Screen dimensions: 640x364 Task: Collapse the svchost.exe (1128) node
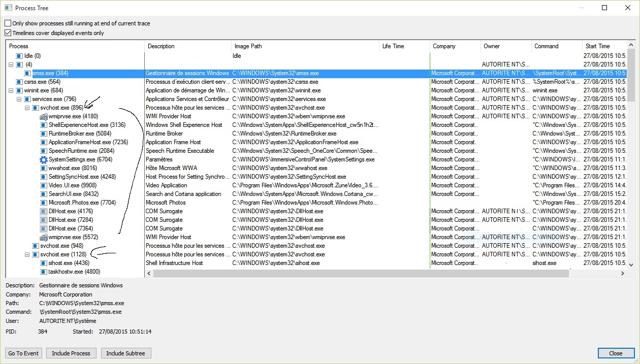[x=27, y=254]
